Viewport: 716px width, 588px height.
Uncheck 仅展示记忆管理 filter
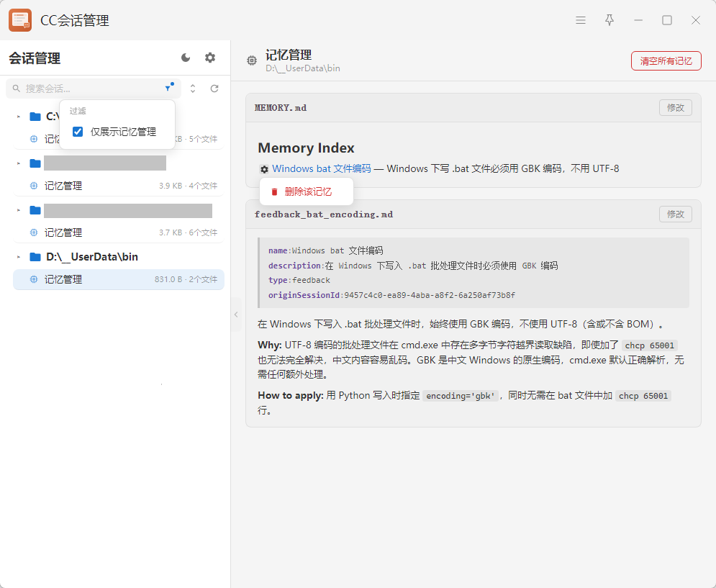point(78,132)
